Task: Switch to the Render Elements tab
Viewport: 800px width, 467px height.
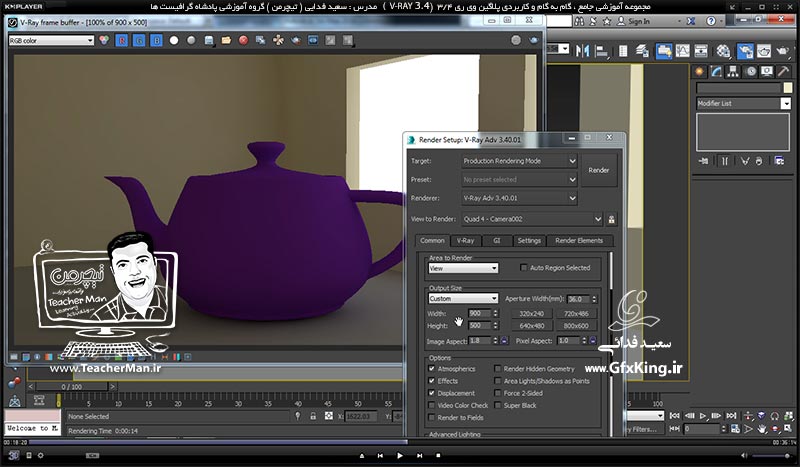Action: pyautogui.click(x=579, y=240)
